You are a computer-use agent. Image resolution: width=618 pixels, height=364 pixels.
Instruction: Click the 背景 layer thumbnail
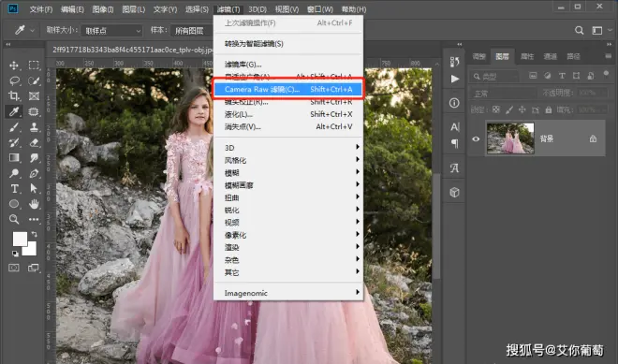[x=510, y=138]
